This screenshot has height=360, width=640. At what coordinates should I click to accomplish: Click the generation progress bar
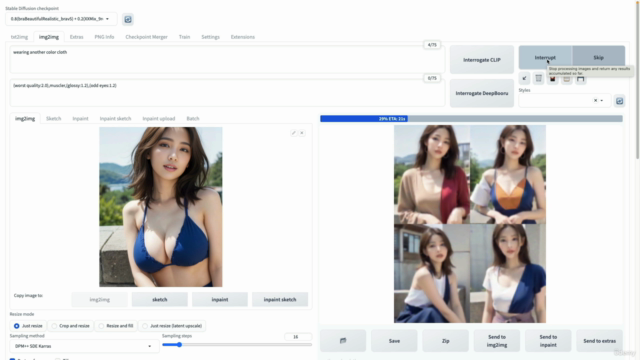tap(471, 118)
